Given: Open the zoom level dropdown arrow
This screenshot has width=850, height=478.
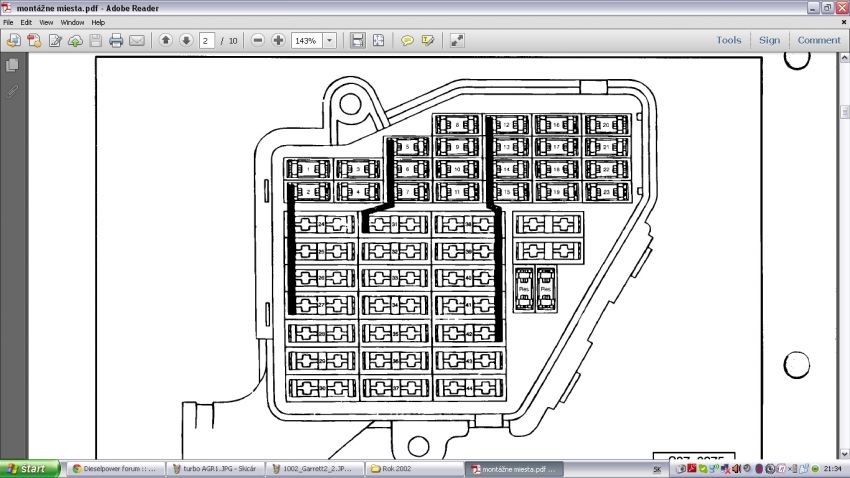Looking at the screenshot, I should coord(330,41).
